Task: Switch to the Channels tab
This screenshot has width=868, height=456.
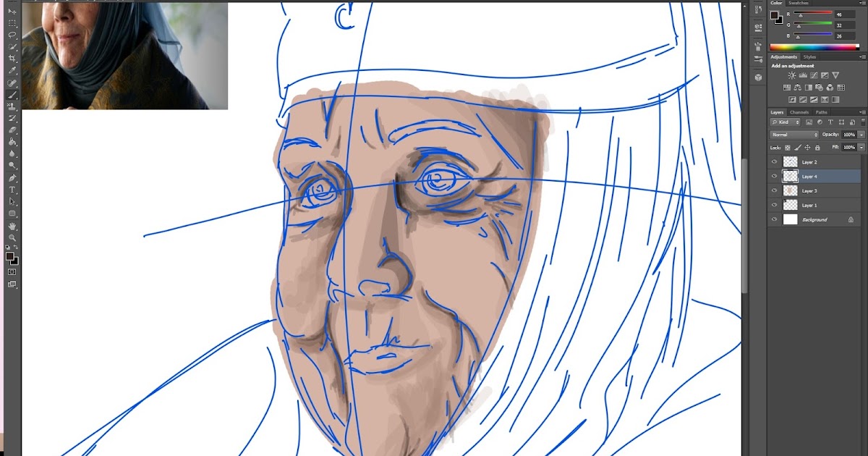Action: [x=799, y=112]
